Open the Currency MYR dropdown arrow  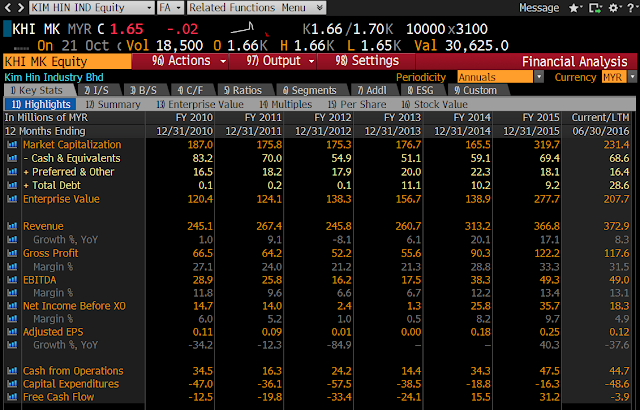[x=632, y=77]
